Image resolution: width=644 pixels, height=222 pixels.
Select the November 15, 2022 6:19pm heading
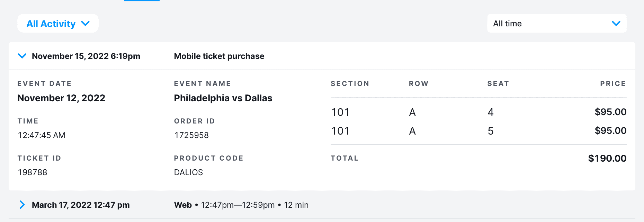[86, 56]
